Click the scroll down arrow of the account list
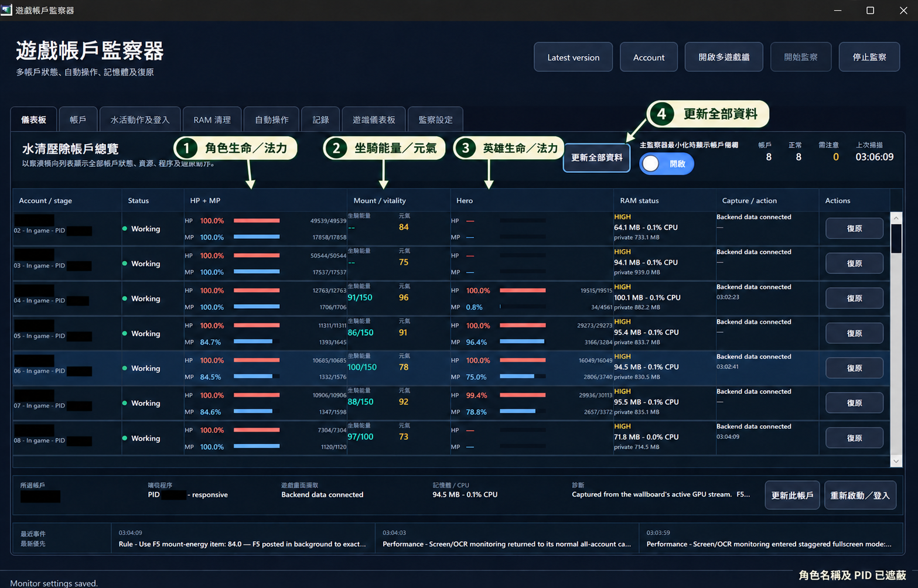The width and height of the screenshot is (918, 588). 896,461
